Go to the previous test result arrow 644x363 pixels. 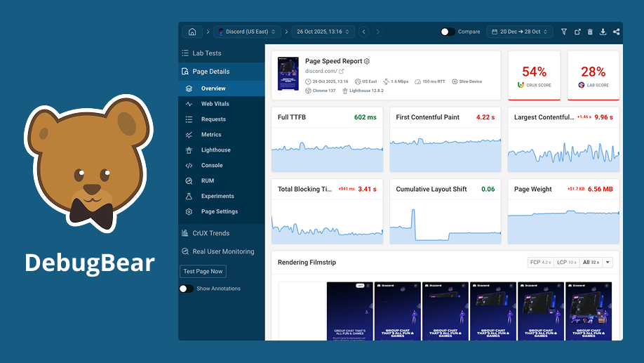(x=363, y=32)
